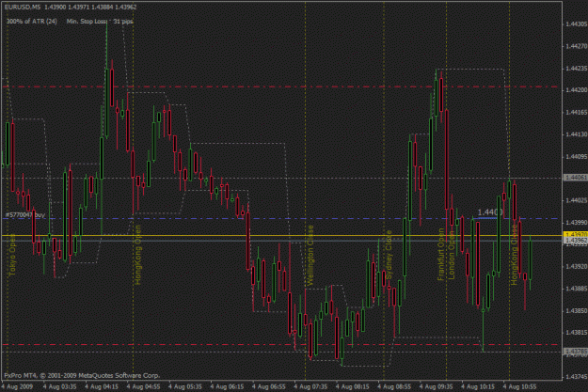Click the "4 Aug 08:55" time label

point(394,386)
